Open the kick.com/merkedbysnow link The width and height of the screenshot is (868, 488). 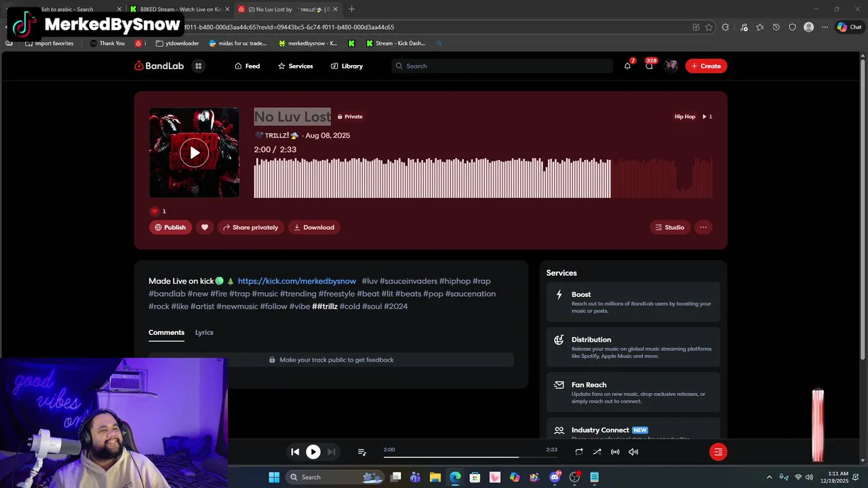point(297,281)
